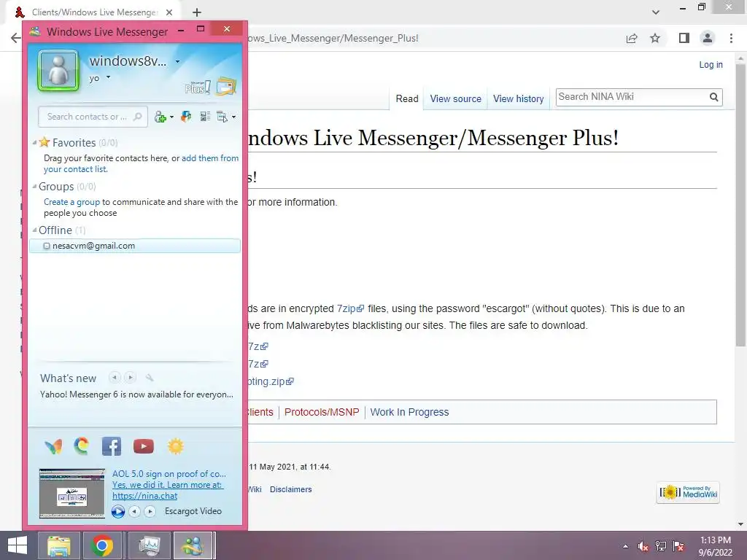Click the Read tab on wiki page

pyautogui.click(x=407, y=98)
